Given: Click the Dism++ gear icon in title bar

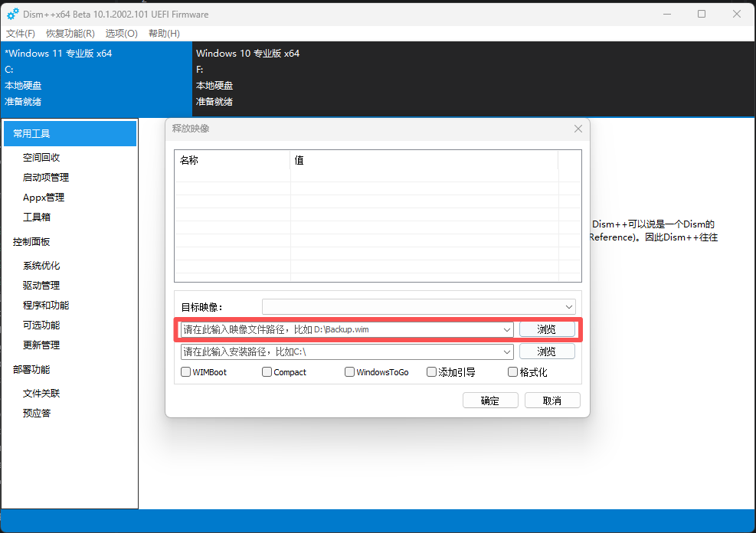Looking at the screenshot, I should 13,14.
